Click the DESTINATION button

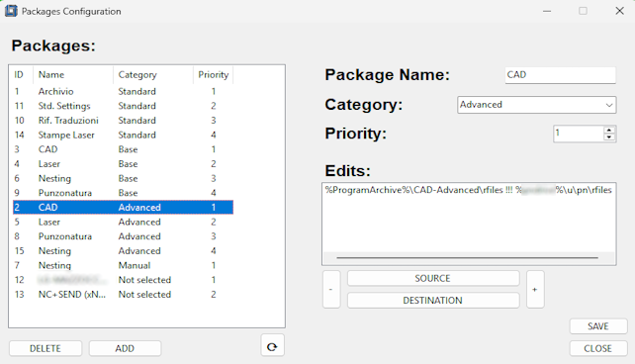433,301
